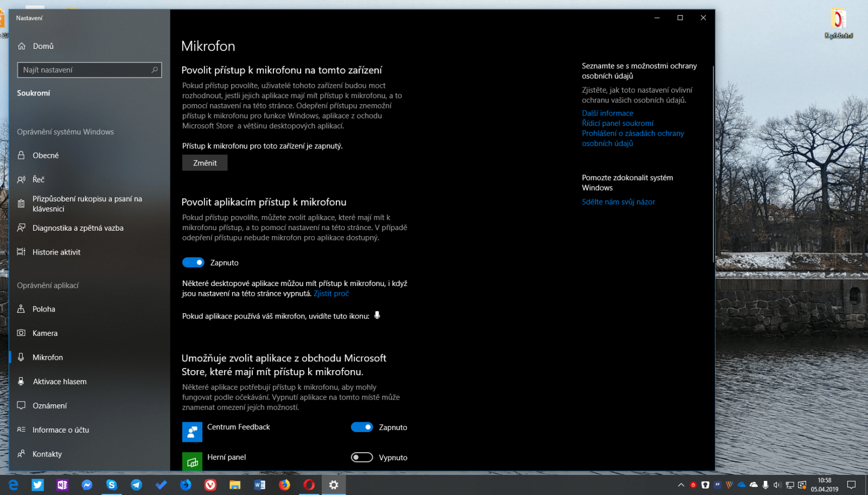Open File Explorer from taskbar
The image size is (868, 495).
coord(235,485)
